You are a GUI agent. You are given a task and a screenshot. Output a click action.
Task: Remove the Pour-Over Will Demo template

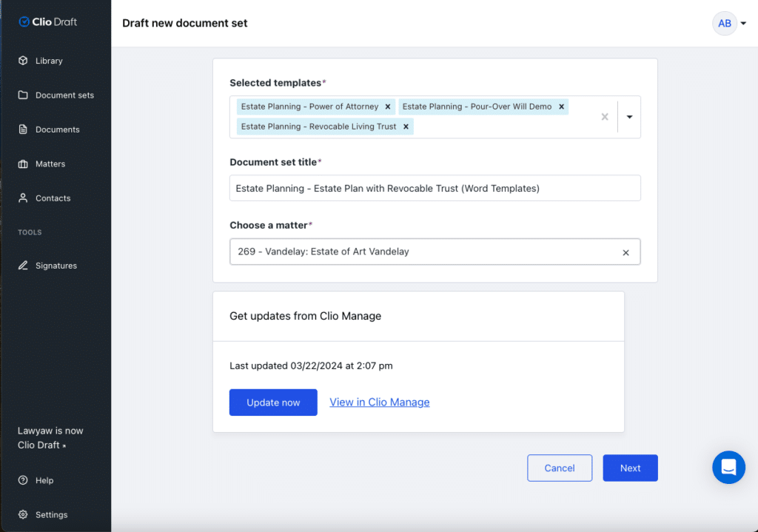coord(561,106)
